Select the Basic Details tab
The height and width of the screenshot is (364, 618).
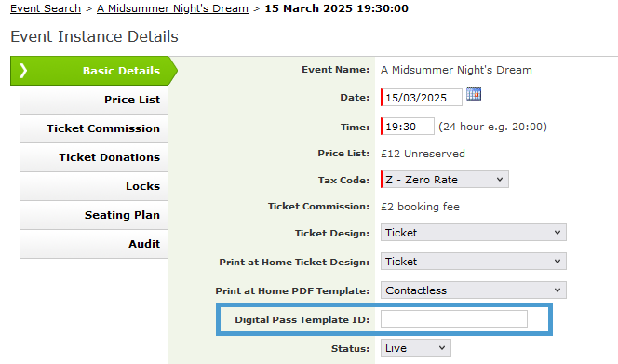pos(94,71)
